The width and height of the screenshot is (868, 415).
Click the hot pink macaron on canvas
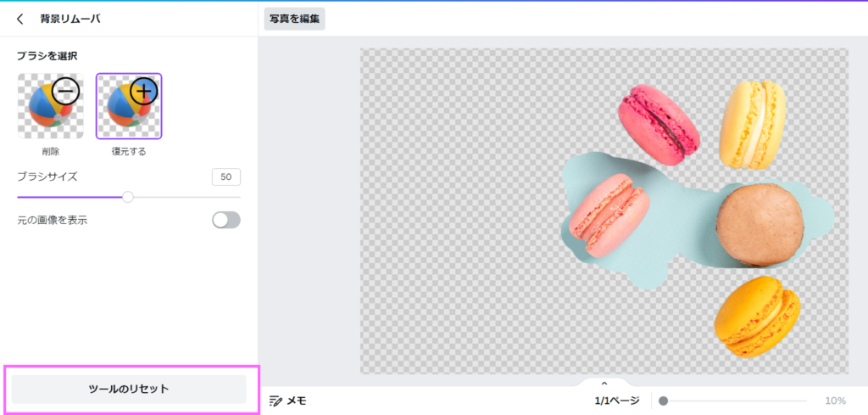[x=659, y=124]
